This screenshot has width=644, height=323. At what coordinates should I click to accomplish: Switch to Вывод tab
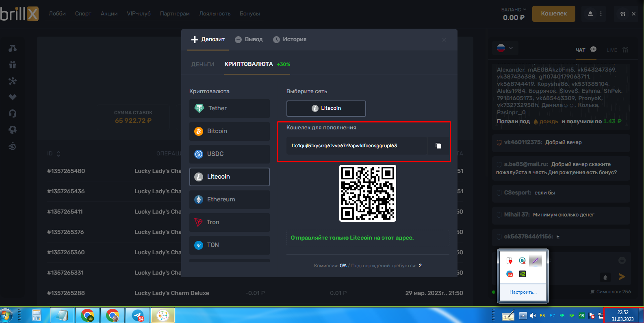(x=249, y=39)
